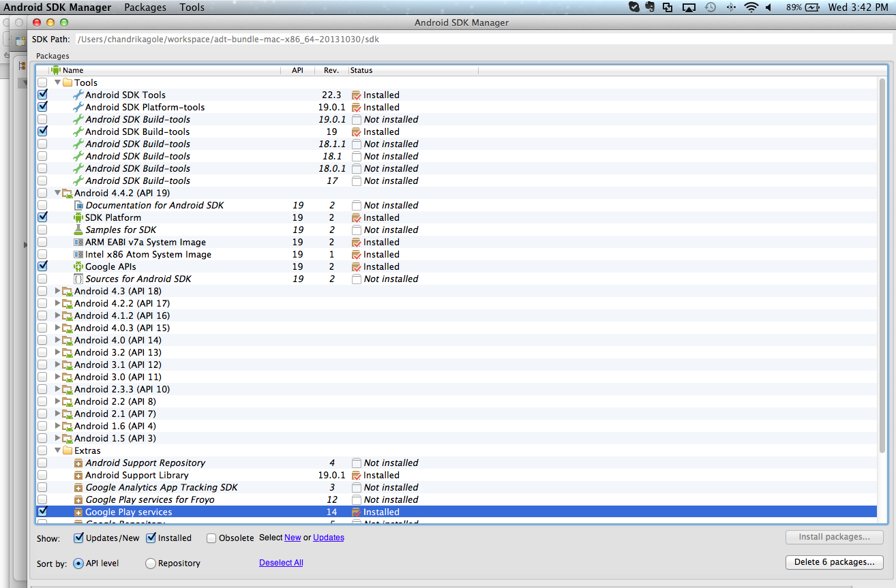Check the Android Support Library checkbox

click(42, 475)
